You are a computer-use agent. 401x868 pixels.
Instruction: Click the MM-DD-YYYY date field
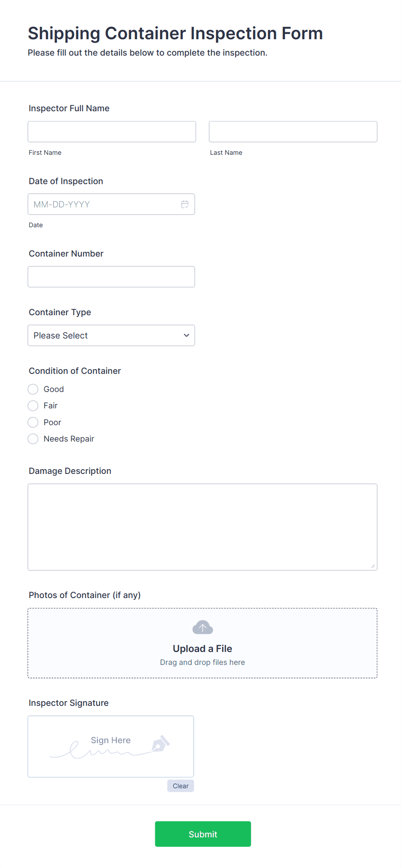point(103,204)
